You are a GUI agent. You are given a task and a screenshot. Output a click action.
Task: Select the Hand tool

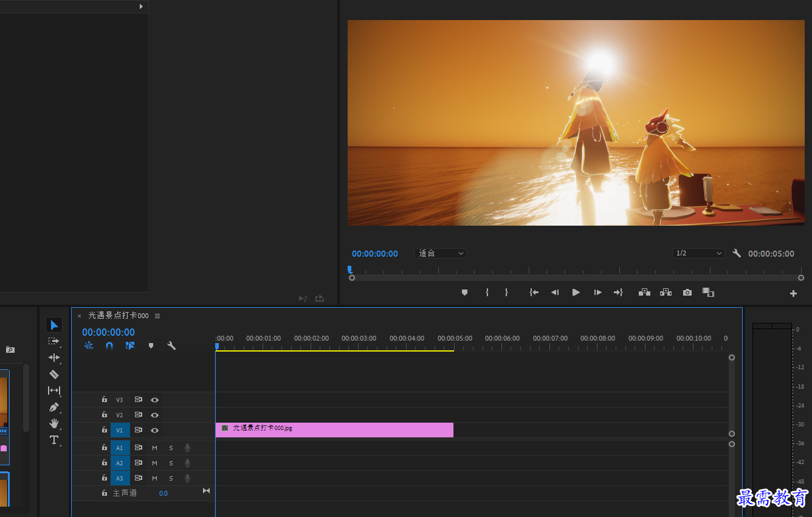pyautogui.click(x=54, y=423)
